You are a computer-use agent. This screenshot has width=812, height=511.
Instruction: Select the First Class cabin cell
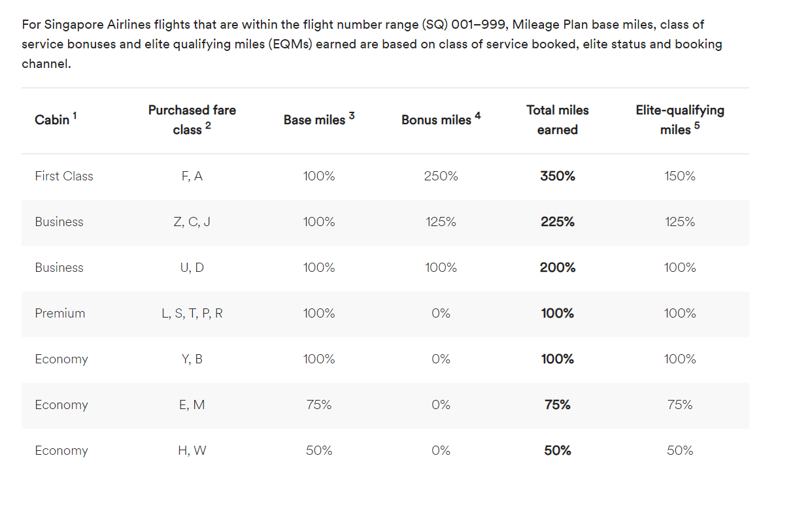point(64,176)
